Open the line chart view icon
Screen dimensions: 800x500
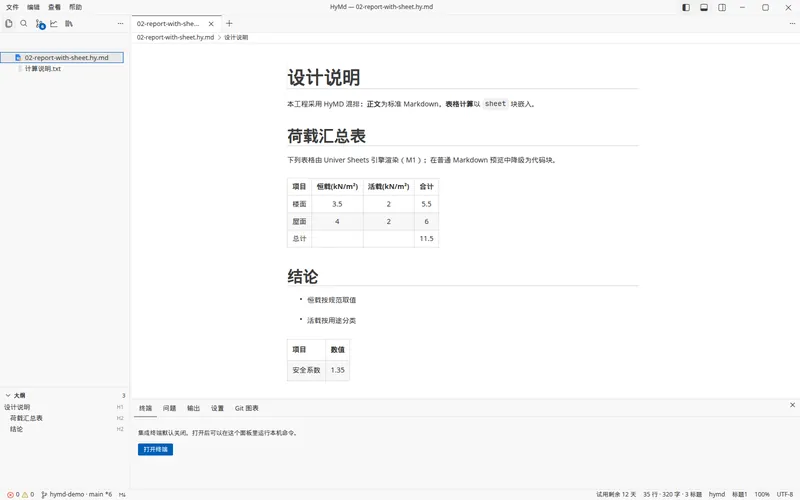point(54,23)
